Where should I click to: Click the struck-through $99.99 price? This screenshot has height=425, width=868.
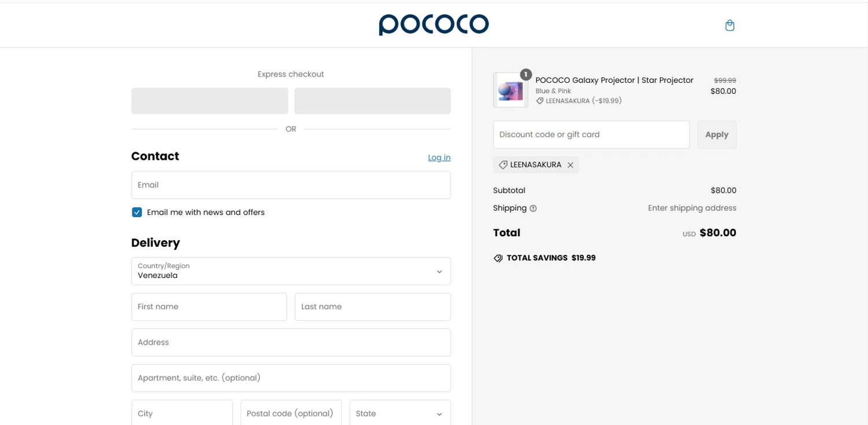coord(725,80)
